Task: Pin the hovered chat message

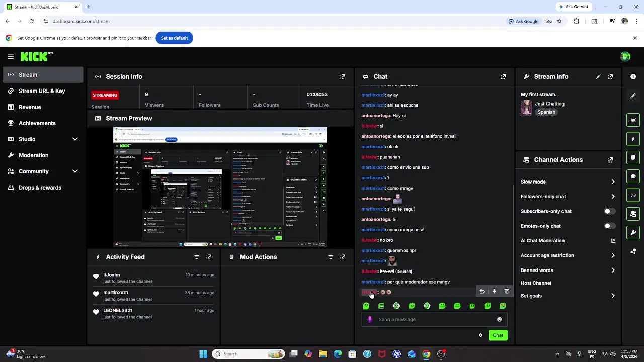Action: point(494,291)
